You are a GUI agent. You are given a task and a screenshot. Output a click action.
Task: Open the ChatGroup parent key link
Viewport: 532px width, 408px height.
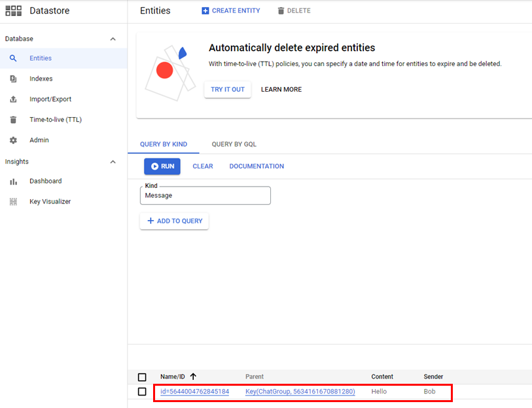point(300,392)
